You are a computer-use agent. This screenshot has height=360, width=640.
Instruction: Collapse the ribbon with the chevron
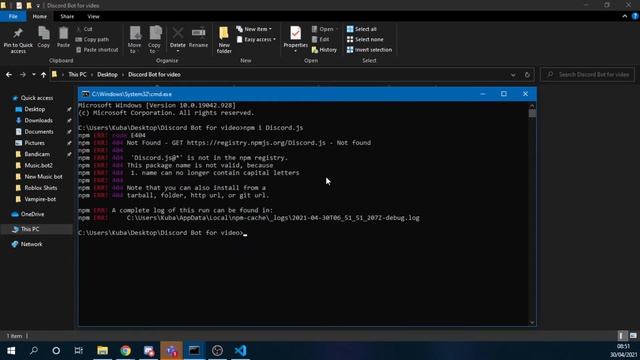click(x=624, y=16)
